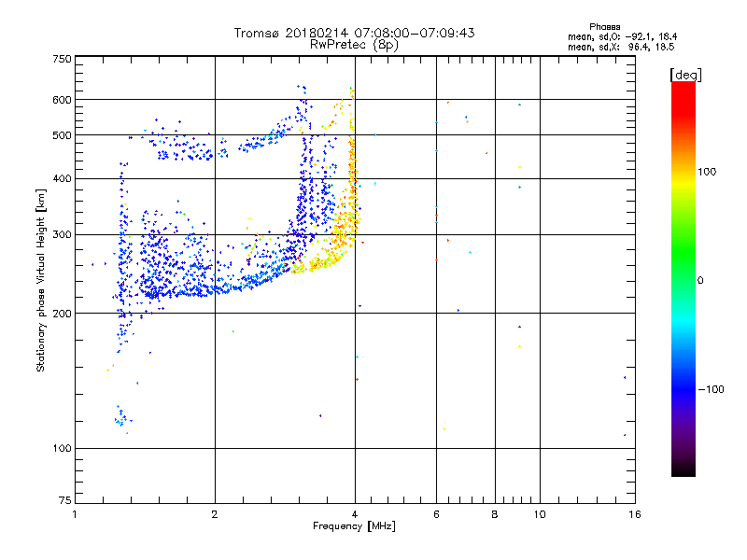The width and height of the screenshot is (747, 560).
Task: Click the x-axis tick label '6'
Action: click(x=436, y=514)
